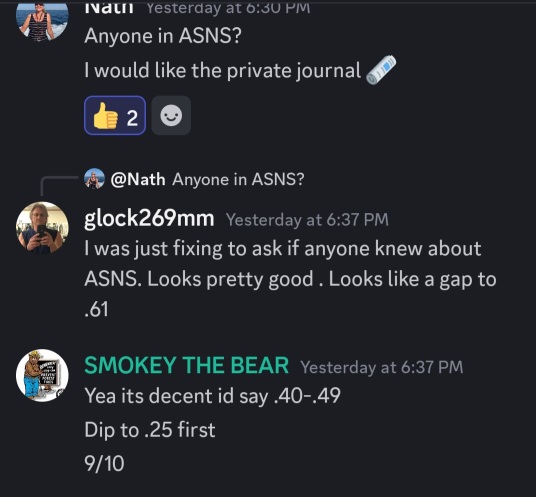Open the add reaction smiley picker
This screenshot has height=497, width=536.
tap(171, 116)
